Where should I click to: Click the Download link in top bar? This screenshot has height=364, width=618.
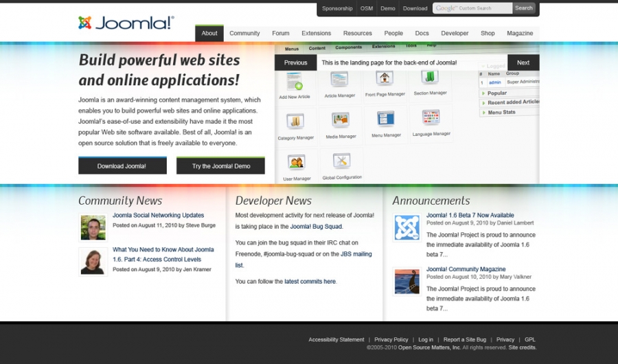click(x=415, y=8)
